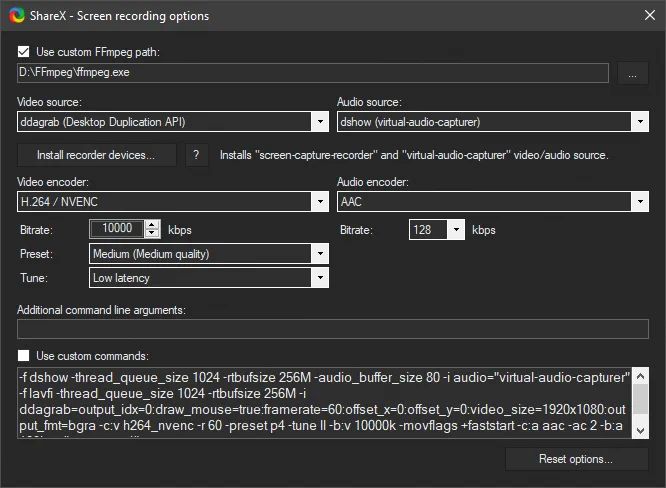Click the Reset options button
This screenshot has width=666, height=488.
tap(576, 459)
